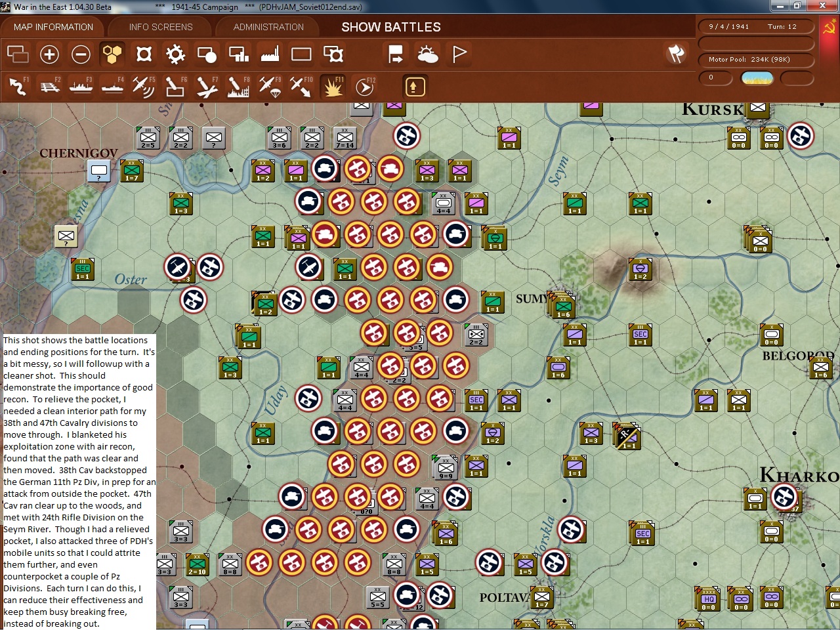Open the ADMINISTRATION tab
The width and height of the screenshot is (840, 630).
pos(268,27)
